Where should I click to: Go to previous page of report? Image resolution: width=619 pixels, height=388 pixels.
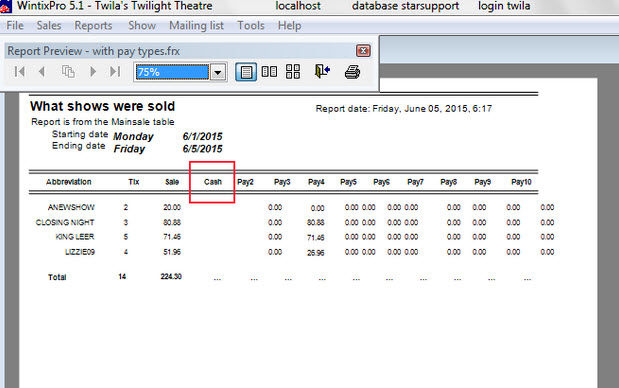click(42, 72)
